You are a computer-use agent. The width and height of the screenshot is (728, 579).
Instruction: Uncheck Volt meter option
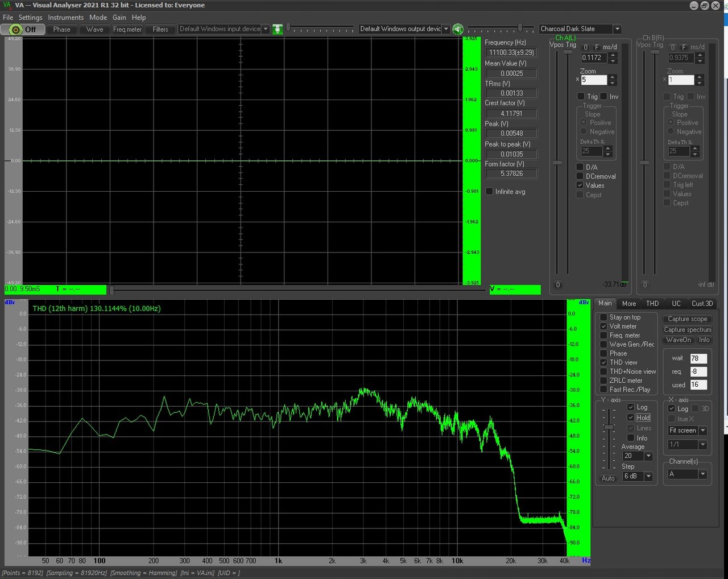[603, 326]
